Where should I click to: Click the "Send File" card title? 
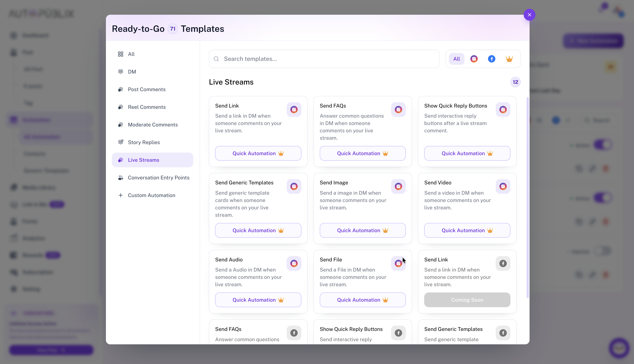point(330,260)
